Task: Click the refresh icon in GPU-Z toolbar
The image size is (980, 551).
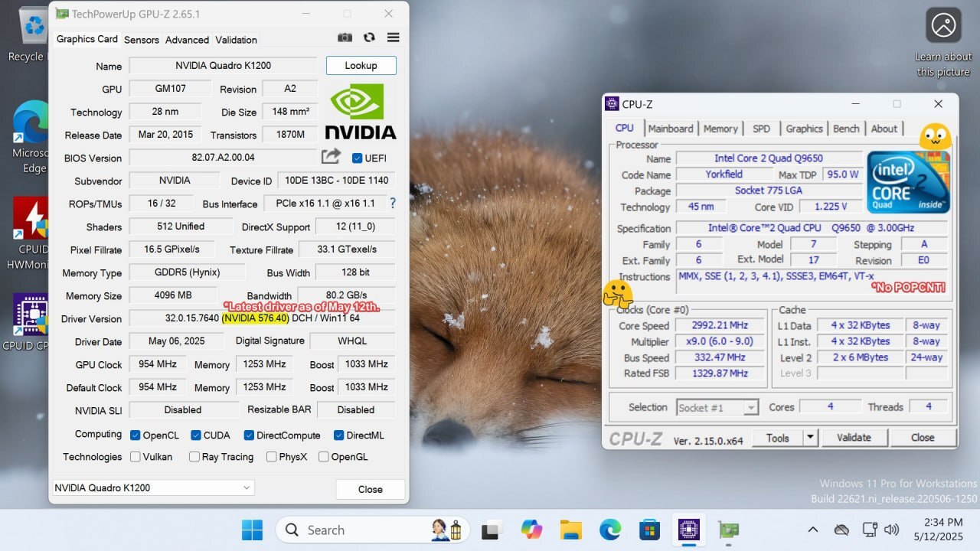Action: click(x=369, y=37)
